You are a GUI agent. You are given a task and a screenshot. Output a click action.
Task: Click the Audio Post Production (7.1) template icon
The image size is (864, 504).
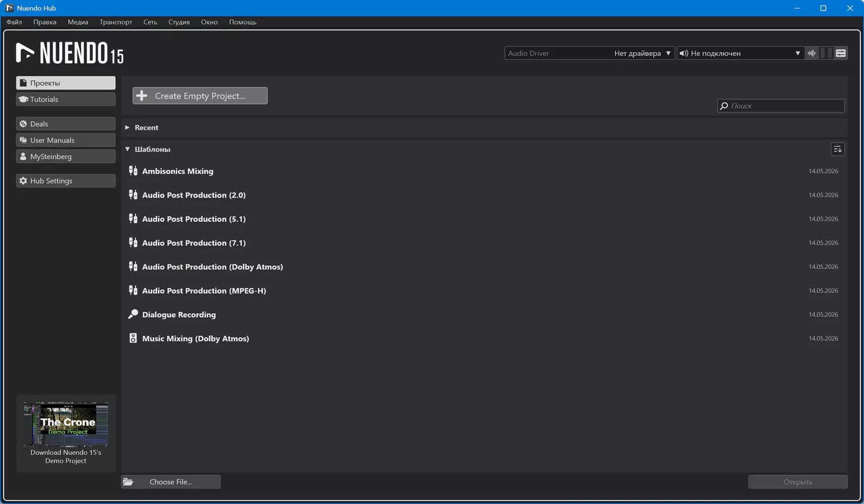[133, 243]
